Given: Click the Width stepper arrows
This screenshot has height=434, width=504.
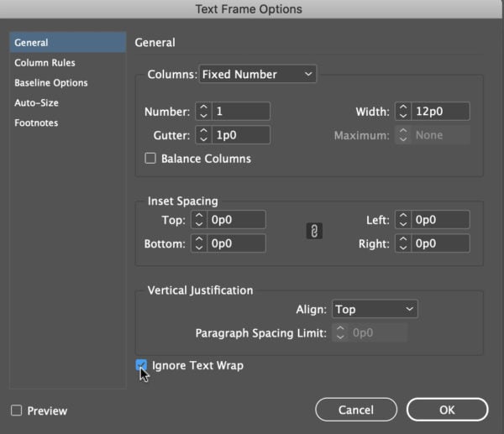Looking at the screenshot, I should [403, 111].
